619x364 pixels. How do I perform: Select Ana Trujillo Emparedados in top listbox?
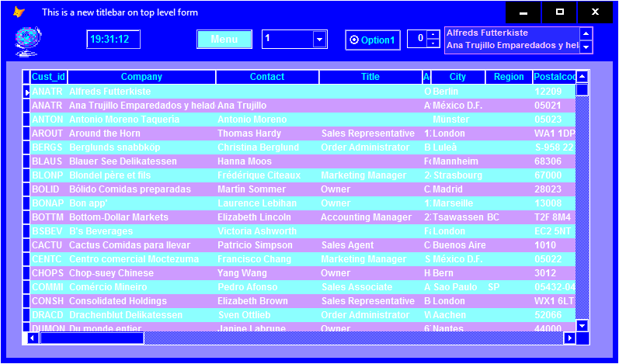tap(512, 45)
